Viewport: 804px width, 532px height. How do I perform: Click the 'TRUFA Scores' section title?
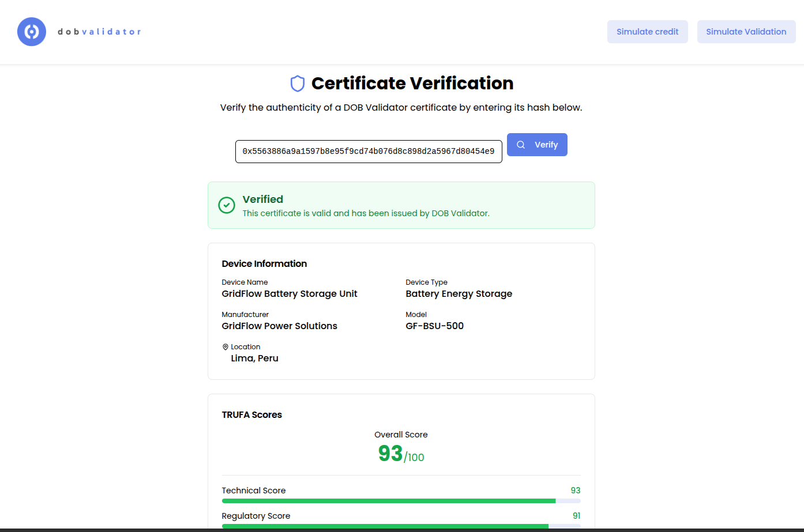[x=251, y=415]
